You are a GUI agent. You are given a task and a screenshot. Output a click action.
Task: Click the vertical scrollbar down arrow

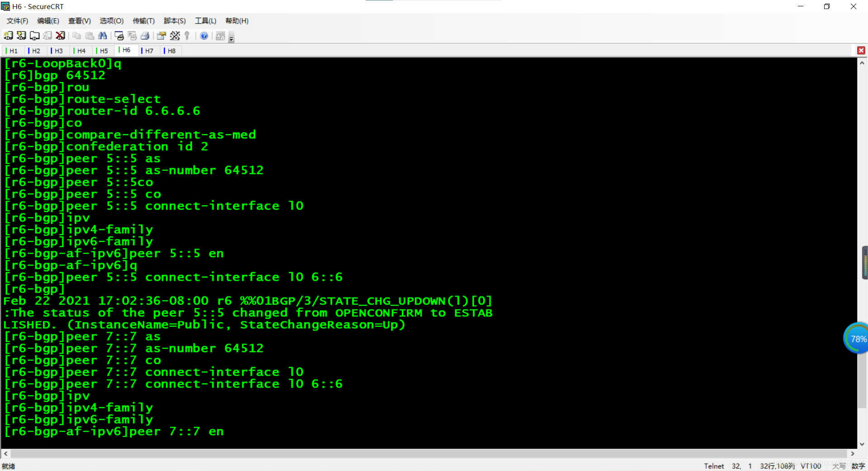coord(862,444)
